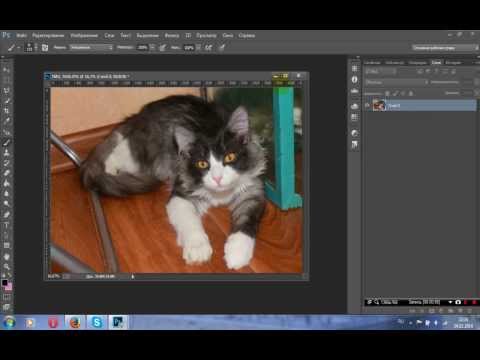480x360 pixels.
Task: Toggle visibility eye of the selected layer
Action: coord(367,106)
